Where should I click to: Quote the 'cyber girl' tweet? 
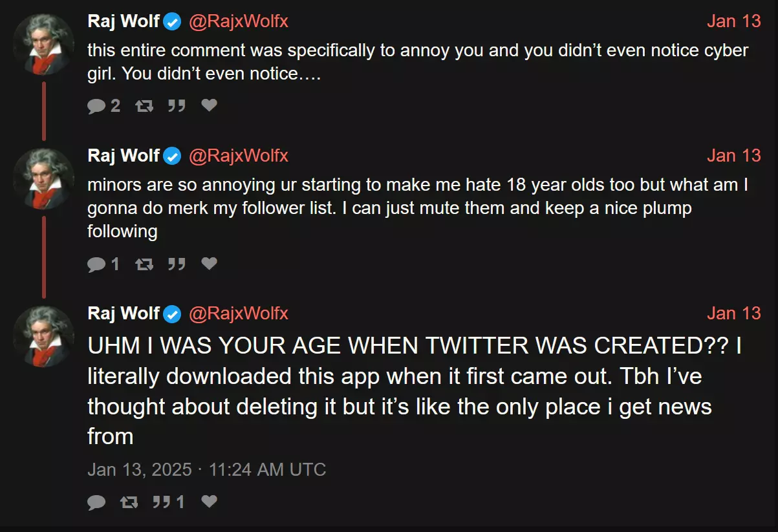click(x=177, y=105)
